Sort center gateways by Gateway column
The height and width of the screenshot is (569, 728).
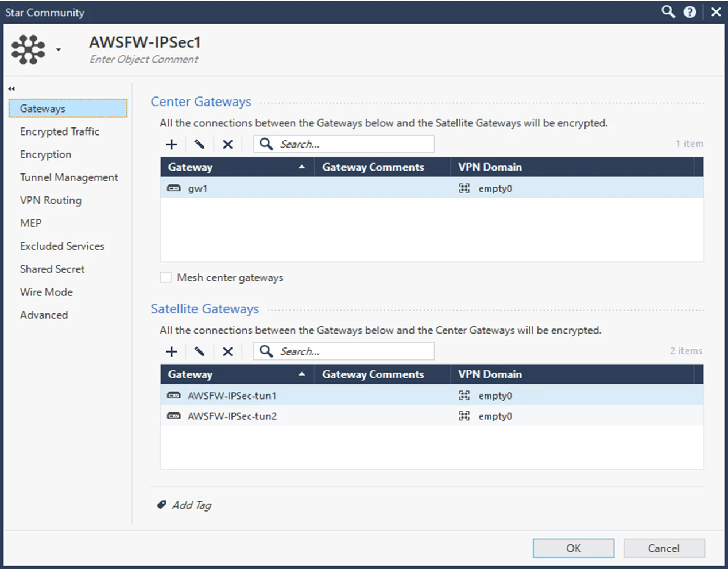pyautogui.click(x=237, y=167)
